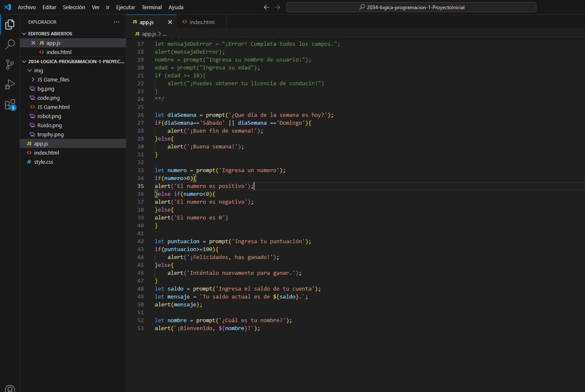Open index.html in the project tree
Viewport: 585px width, 392px height.
pyautogui.click(x=47, y=153)
